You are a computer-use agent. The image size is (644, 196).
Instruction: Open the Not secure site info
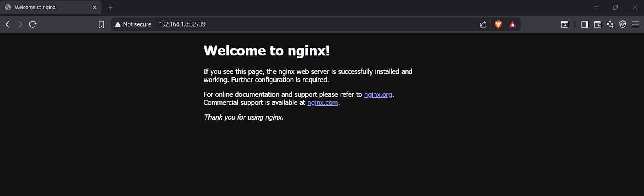pyautogui.click(x=133, y=24)
